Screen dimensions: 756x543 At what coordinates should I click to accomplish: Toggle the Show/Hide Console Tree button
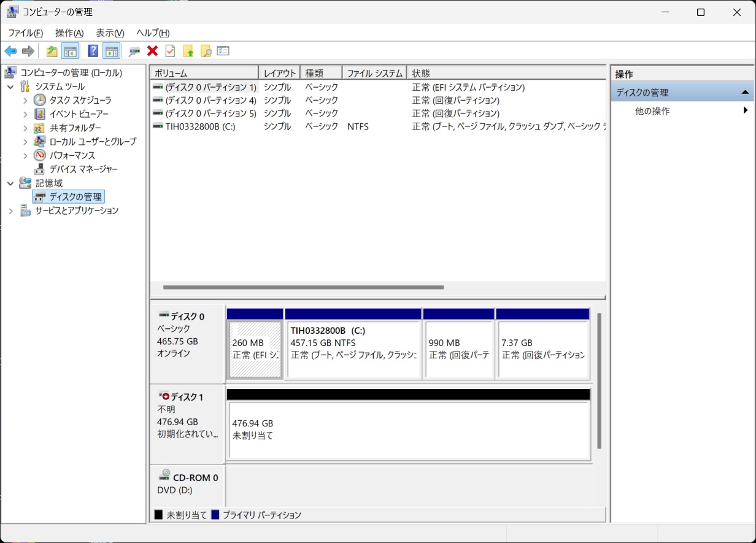click(71, 51)
